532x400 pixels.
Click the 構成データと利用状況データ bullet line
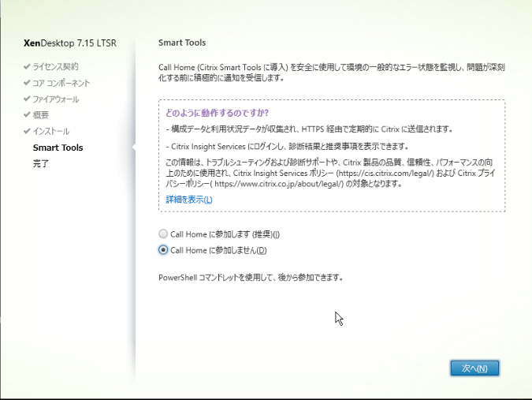[x=310, y=129]
